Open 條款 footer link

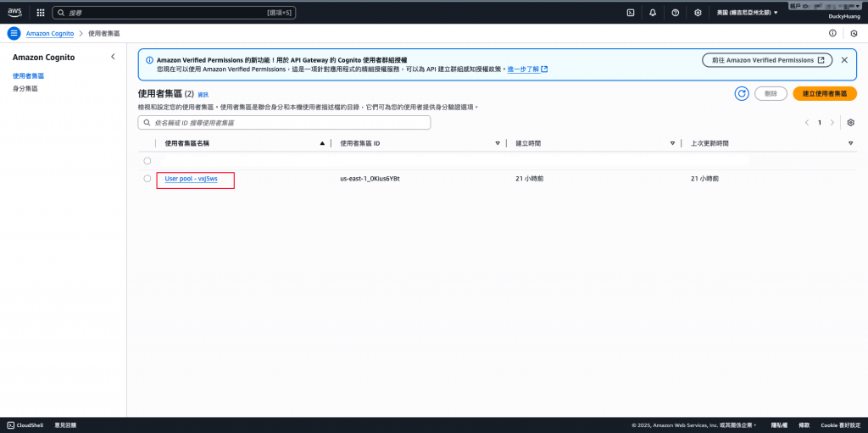[x=804, y=425]
